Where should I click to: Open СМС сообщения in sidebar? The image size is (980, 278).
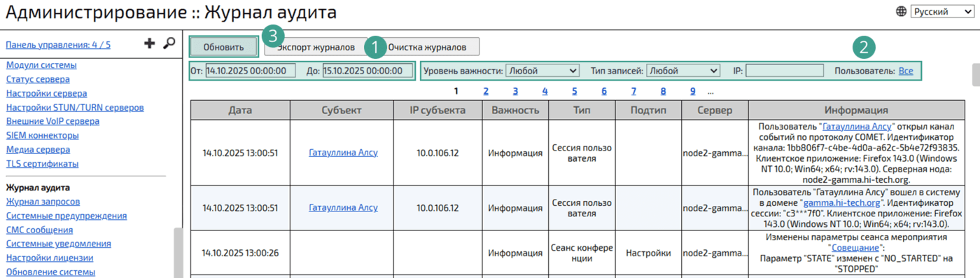click(x=39, y=230)
